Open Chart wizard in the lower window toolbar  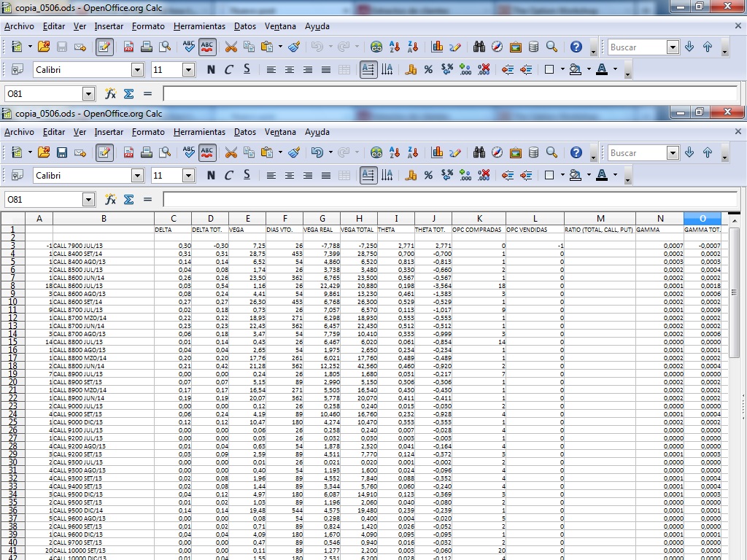(438, 153)
